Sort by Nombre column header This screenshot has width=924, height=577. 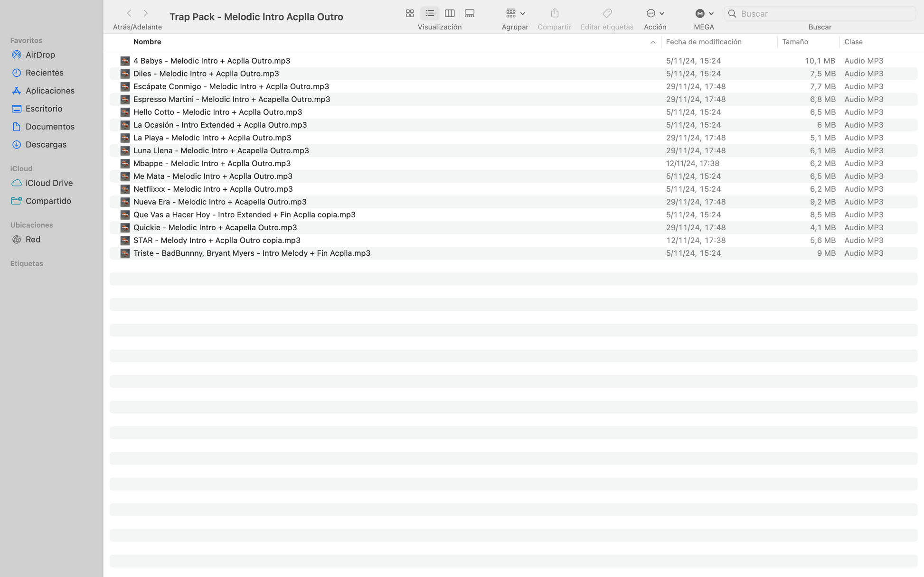pos(147,42)
